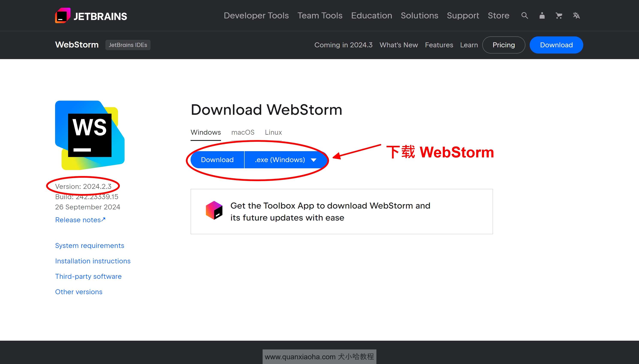The image size is (639, 364).
Task: Open the Learn page
Action: [x=469, y=45]
